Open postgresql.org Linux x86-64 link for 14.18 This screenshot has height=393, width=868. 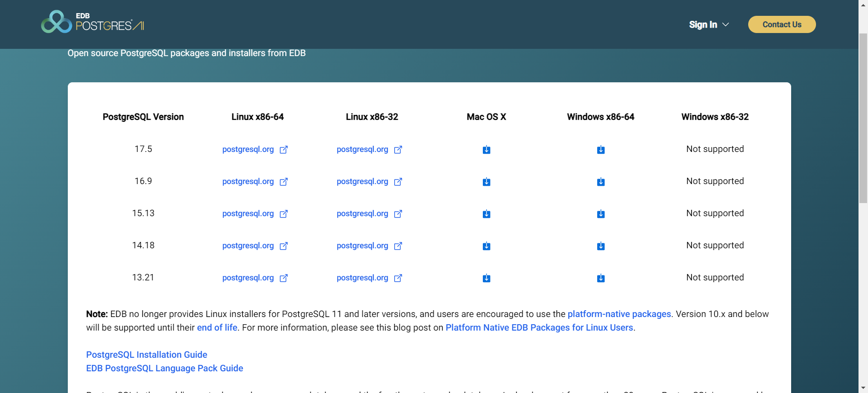255,246
